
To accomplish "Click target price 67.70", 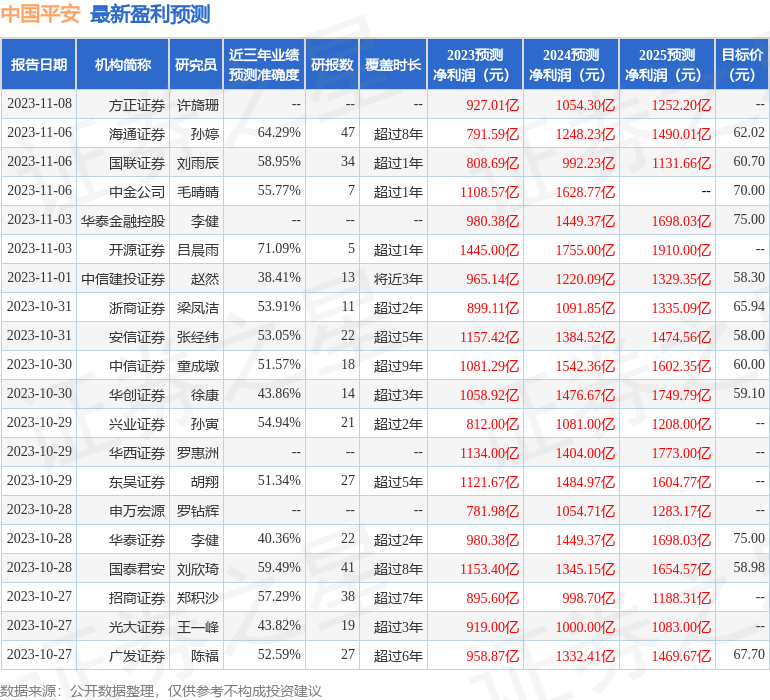I will (x=749, y=654).
